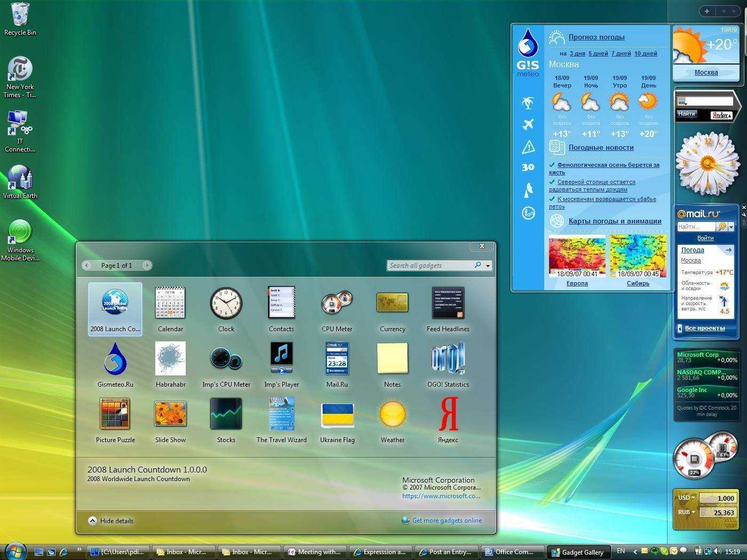
Task: Select the Picture Puzzle gadget
Action: pyautogui.click(x=115, y=414)
